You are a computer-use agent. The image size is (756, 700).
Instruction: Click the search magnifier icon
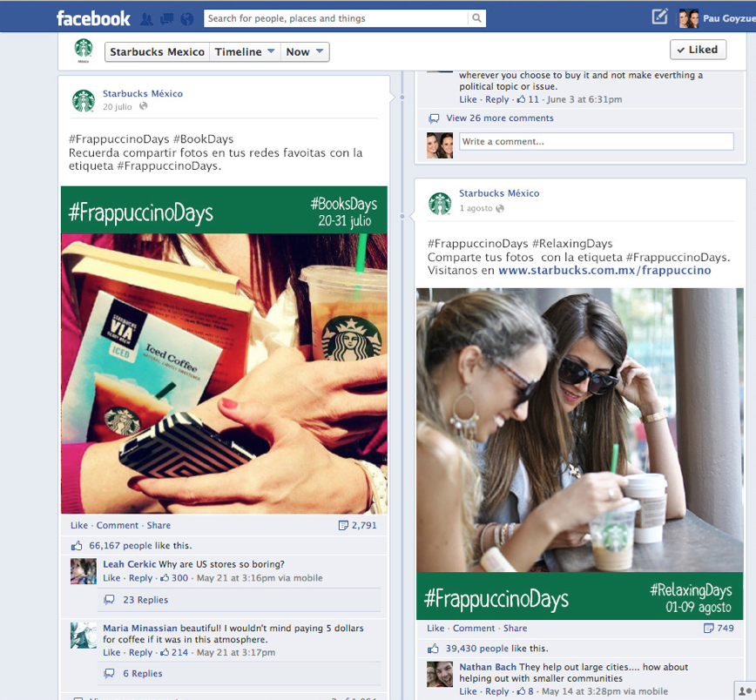pos(476,18)
